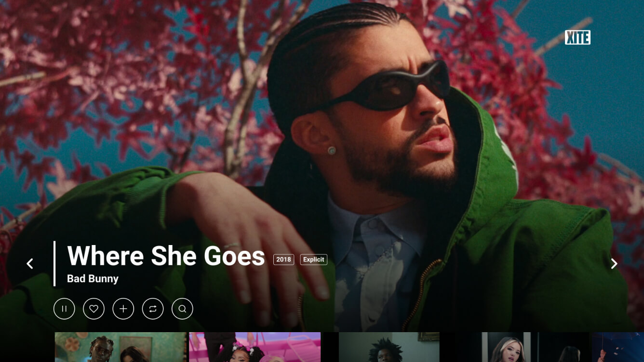Select the thumbnail showing man with spiky hair

click(389, 347)
